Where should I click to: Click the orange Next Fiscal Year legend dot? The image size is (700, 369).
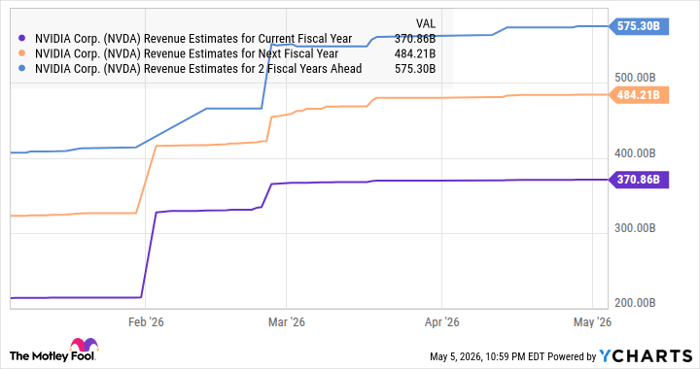[x=22, y=54]
